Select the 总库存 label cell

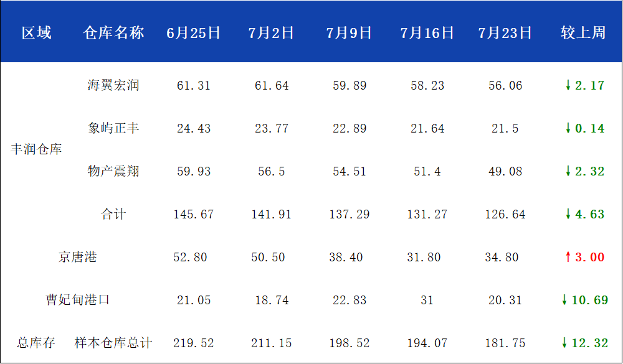[x=36, y=343]
